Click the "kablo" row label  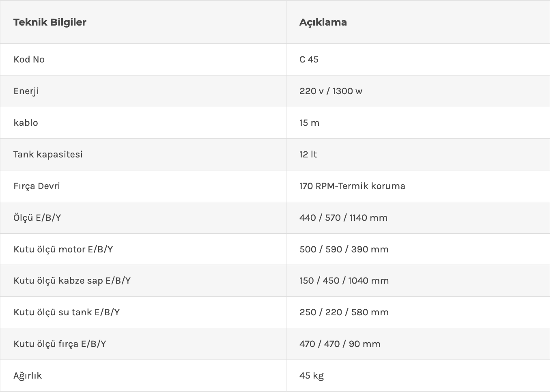pos(26,123)
